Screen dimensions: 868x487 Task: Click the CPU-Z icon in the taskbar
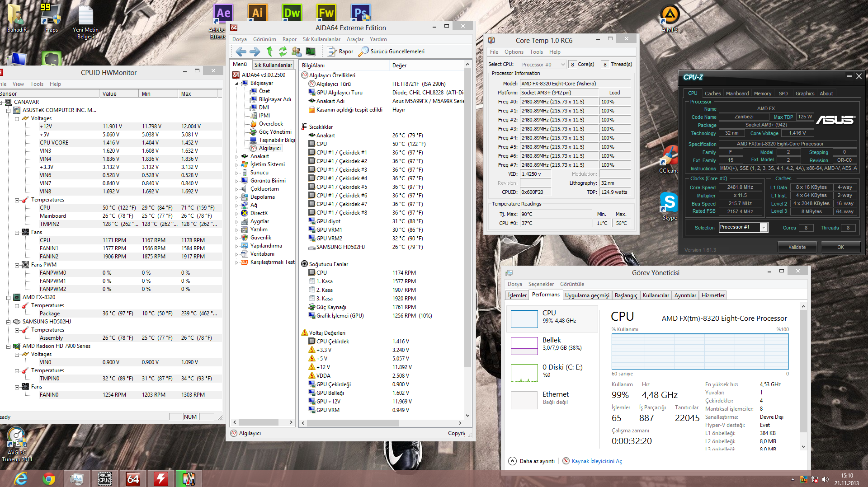pyautogui.click(x=104, y=478)
